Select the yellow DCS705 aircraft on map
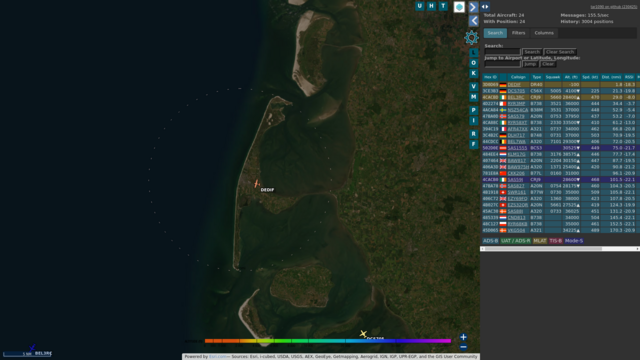The image size is (640, 360). coord(363,334)
